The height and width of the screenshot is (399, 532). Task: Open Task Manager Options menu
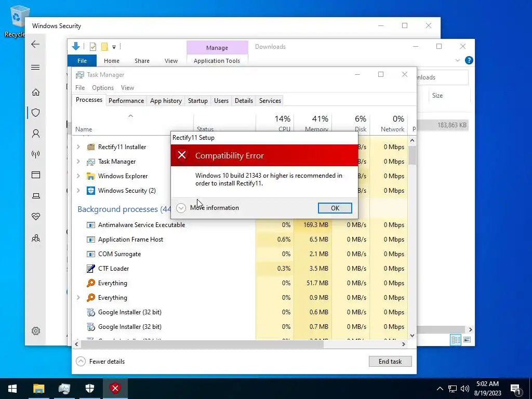(x=103, y=87)
